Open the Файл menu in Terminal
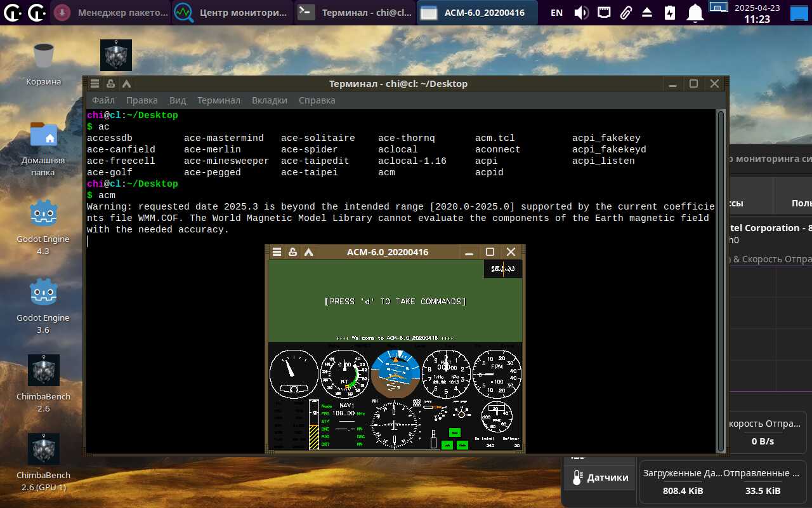812x508 pixels. click(x=103, y=100)
